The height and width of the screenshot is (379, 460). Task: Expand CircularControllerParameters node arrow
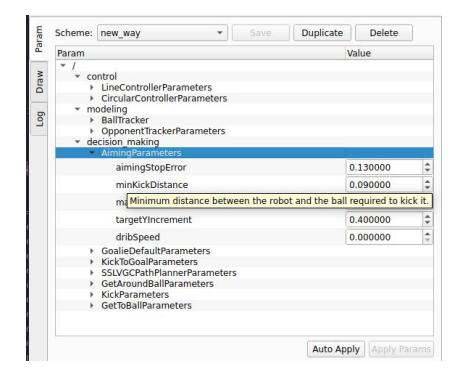[92, 98]
